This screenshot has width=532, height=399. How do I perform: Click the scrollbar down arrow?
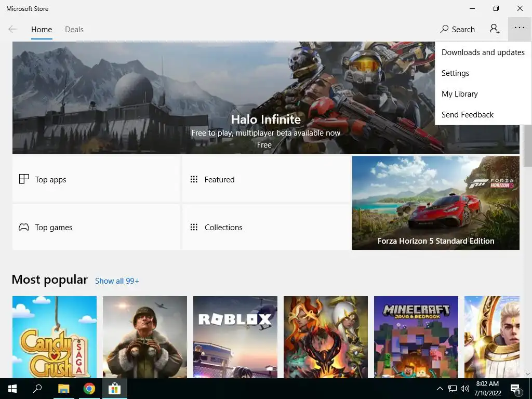[x=528, y=374]
